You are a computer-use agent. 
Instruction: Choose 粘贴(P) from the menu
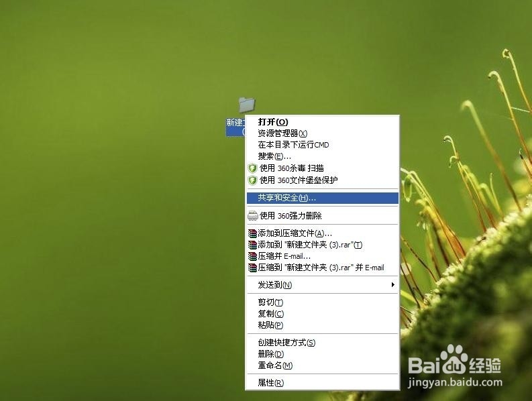[322, 325]
